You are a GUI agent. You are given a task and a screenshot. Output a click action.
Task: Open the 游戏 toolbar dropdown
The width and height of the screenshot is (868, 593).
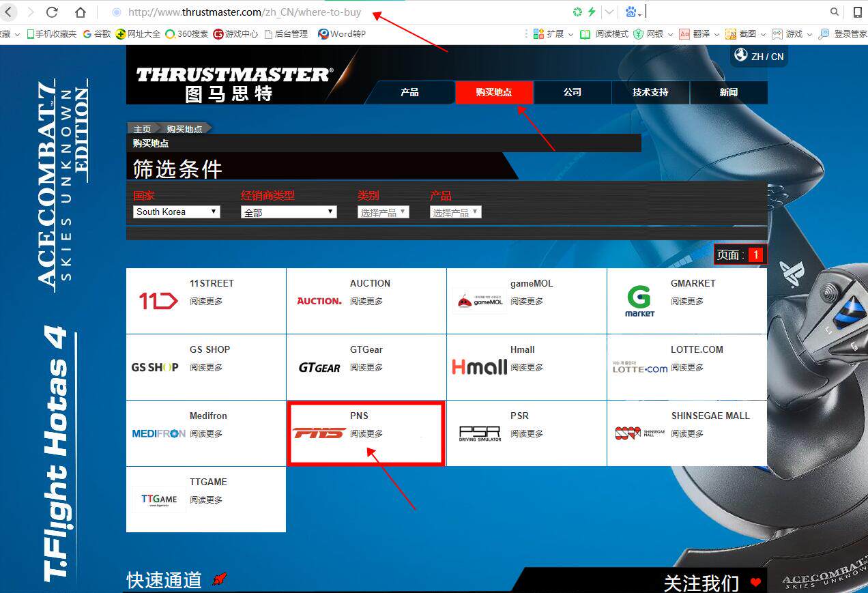(x=792, y=33)
